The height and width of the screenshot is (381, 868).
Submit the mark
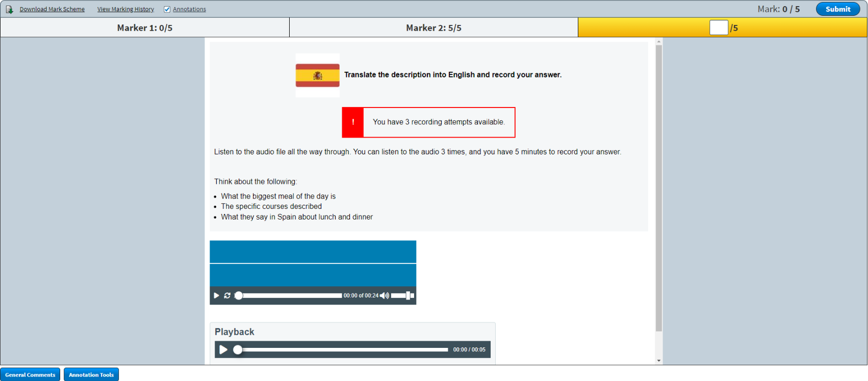pyautogui.click(x=837, y=9)
